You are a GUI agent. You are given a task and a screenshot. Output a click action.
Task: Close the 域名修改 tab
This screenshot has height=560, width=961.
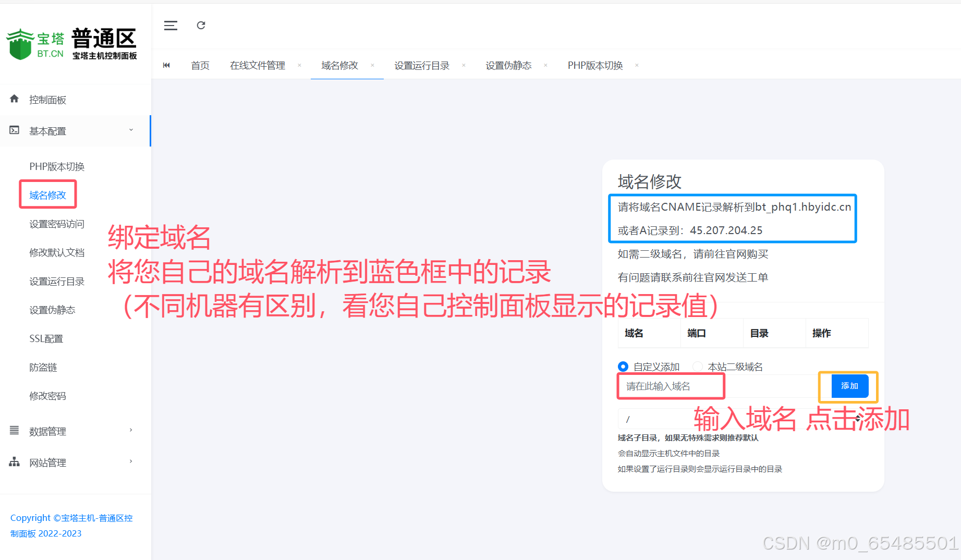click(x=372, y=65)
